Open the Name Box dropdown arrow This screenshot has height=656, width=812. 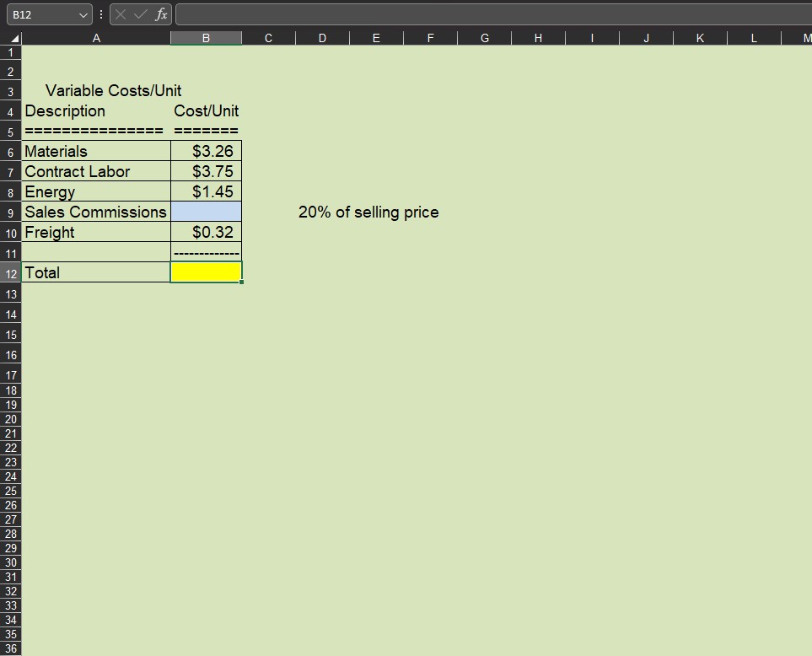pos(83,15)
